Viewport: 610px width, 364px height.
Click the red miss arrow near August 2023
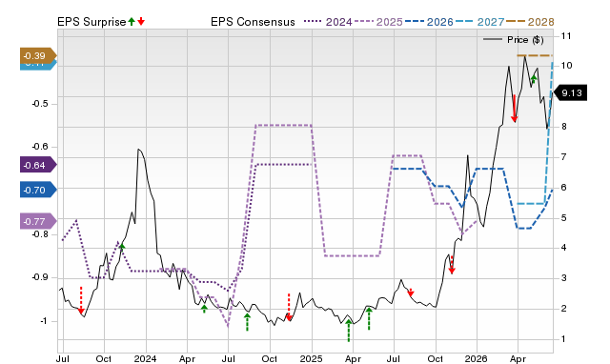click(x=81, y=300)
